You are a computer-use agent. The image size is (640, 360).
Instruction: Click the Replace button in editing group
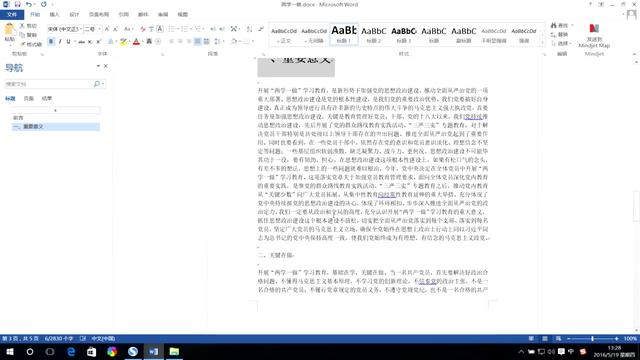560,35
